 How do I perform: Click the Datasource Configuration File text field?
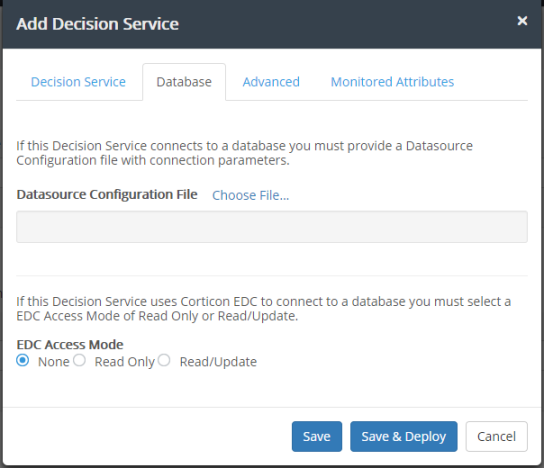pos(272,227)
